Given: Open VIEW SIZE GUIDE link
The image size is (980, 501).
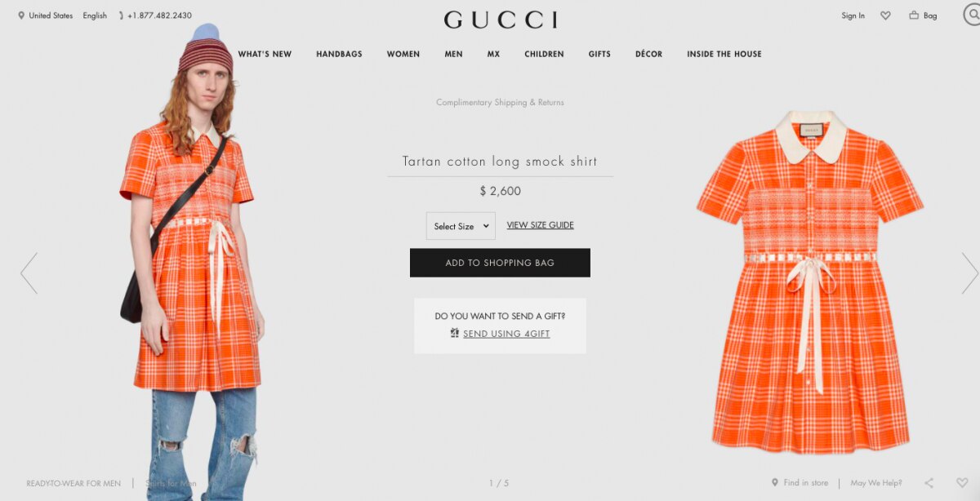Looking at the screenshot, I should click(x=540, y=225).
